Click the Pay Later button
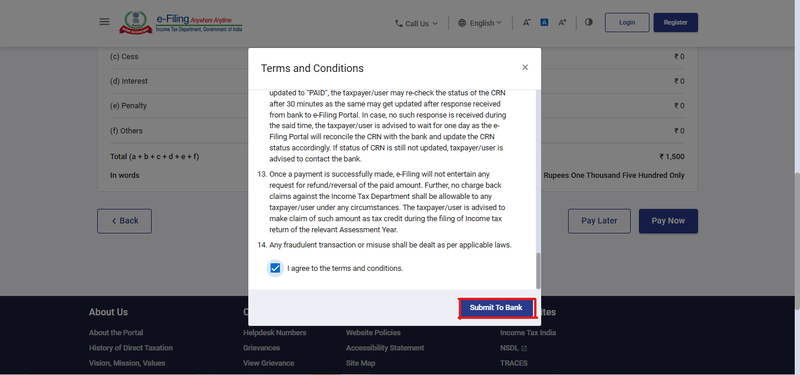 (599, 221)
